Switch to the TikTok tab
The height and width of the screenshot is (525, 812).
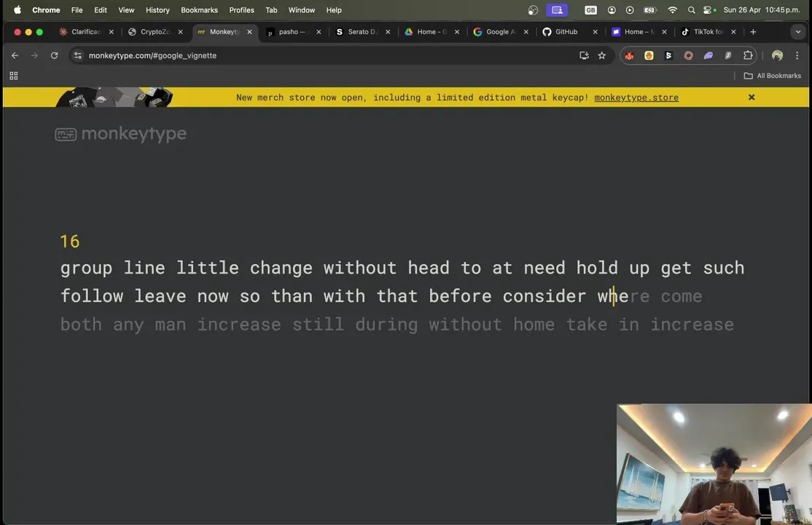707,31
